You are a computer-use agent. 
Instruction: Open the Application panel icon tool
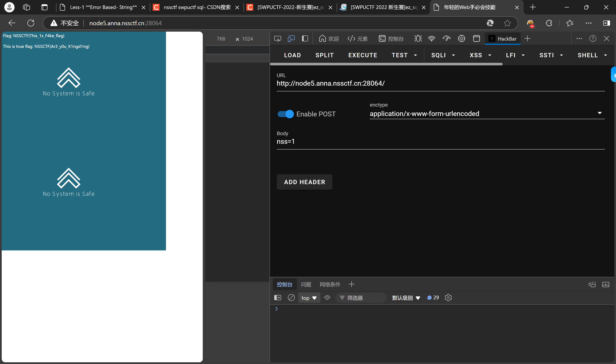tap(476, 38)
